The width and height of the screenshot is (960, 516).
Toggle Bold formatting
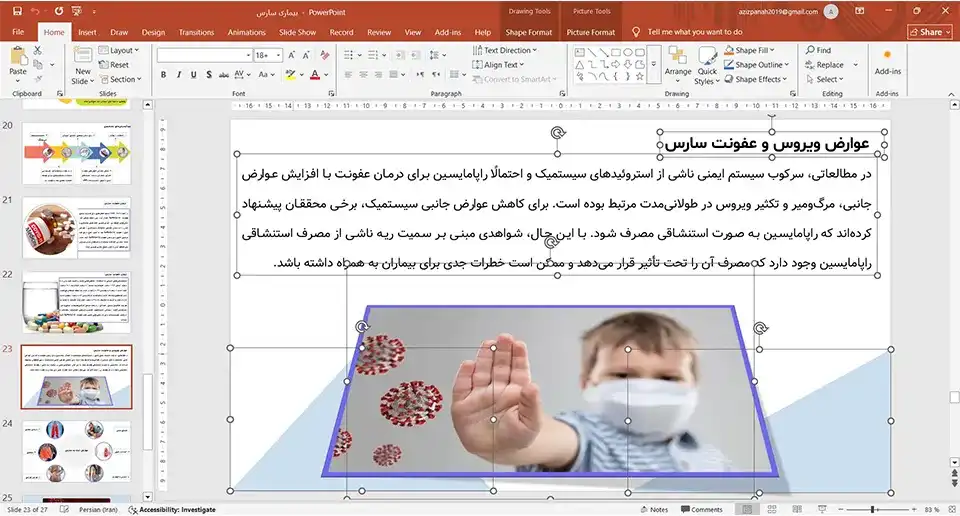(x=163, y=75)
